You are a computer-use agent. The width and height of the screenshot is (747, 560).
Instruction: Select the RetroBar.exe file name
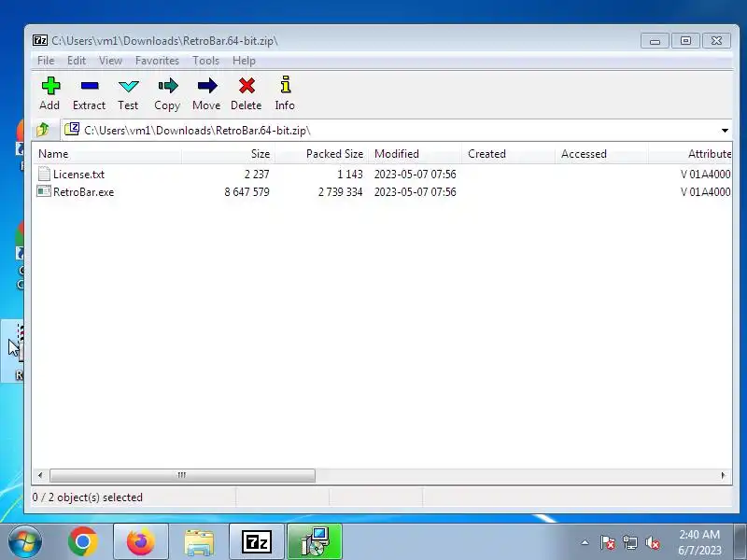tap(83, 192)
